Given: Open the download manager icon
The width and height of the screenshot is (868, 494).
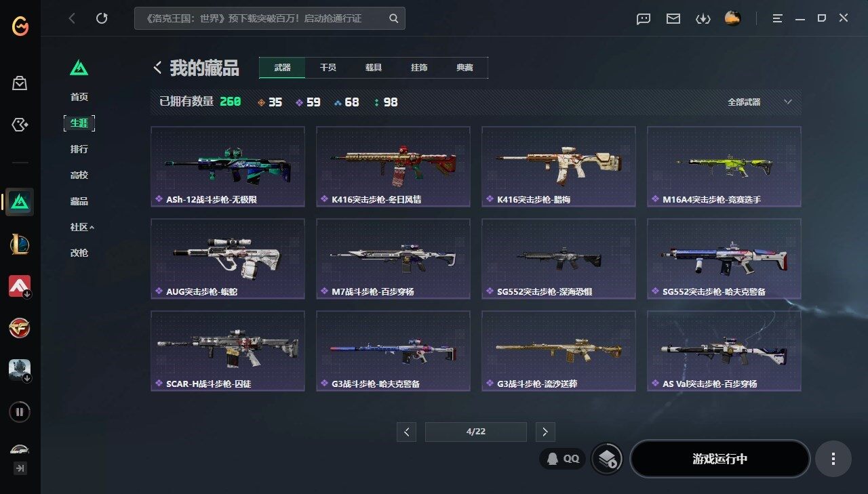Looking at the screenshot, I should 703,18.
